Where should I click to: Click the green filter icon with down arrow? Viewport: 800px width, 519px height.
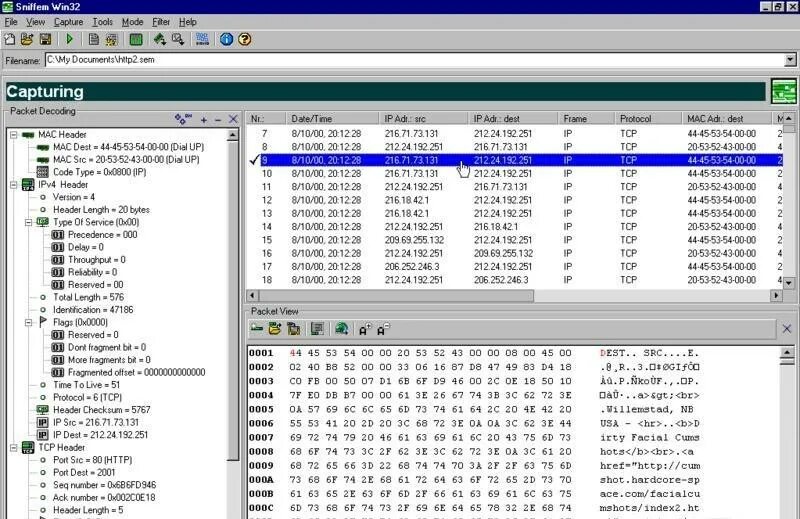(x=160, y=39)
